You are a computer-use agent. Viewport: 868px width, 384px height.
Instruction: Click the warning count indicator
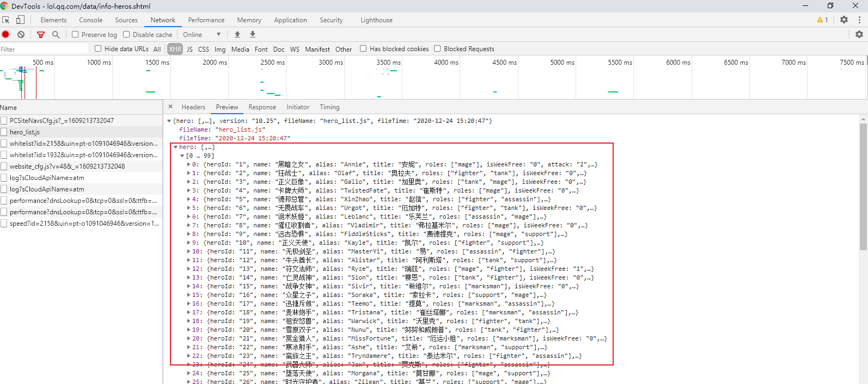[x=823, y=20]
